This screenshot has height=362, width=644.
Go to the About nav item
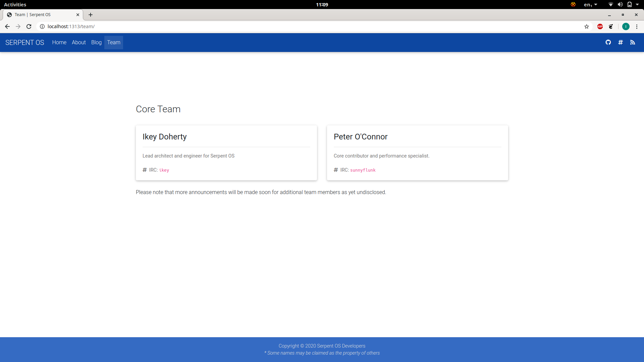pyautogui.click(x=79, y=43)
